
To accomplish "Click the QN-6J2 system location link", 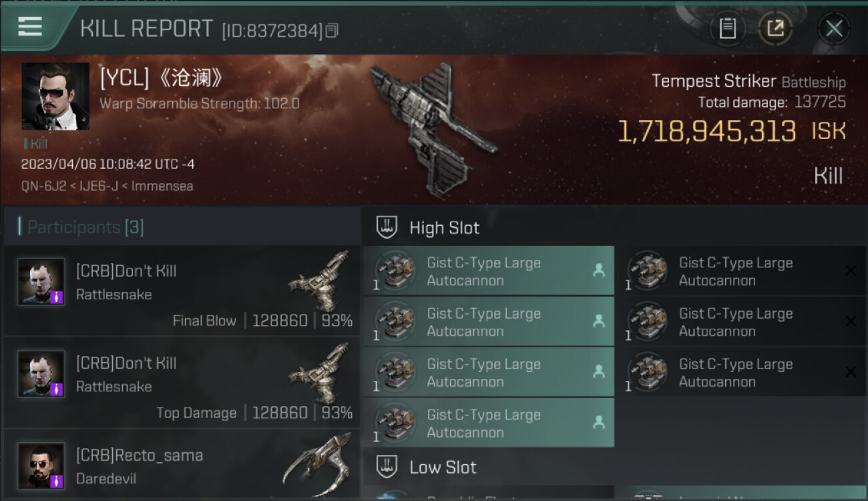I will pos(43,186).
